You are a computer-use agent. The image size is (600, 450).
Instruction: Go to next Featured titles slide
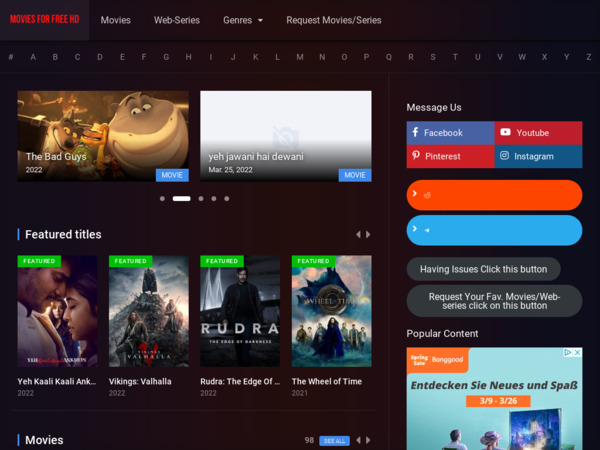pos(368,235)
